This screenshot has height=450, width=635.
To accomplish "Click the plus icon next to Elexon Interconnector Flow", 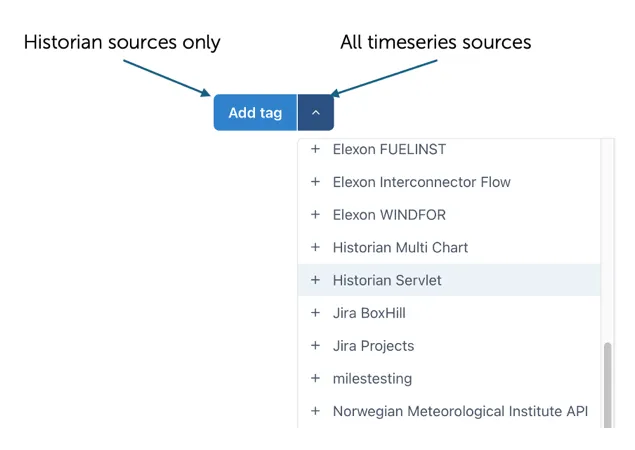I will tap(315, 182).
